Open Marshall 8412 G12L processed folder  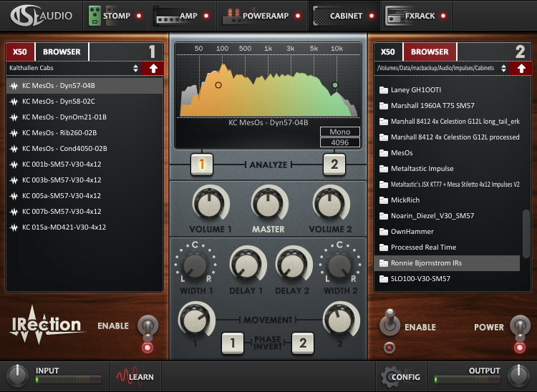click(447, 137)
